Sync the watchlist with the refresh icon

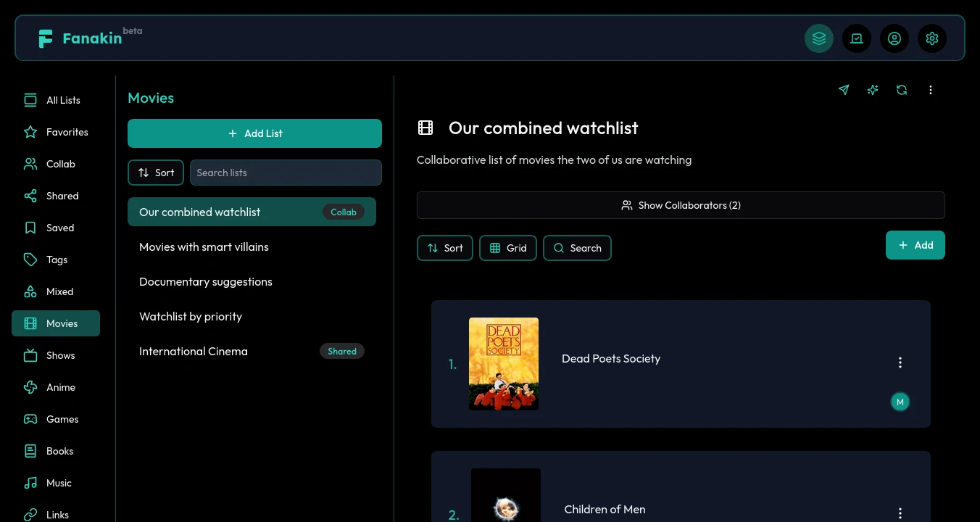901,90
